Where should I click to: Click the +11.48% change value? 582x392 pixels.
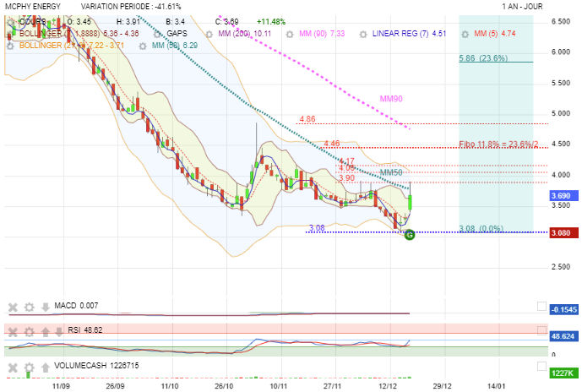click(x=271, y=21)
